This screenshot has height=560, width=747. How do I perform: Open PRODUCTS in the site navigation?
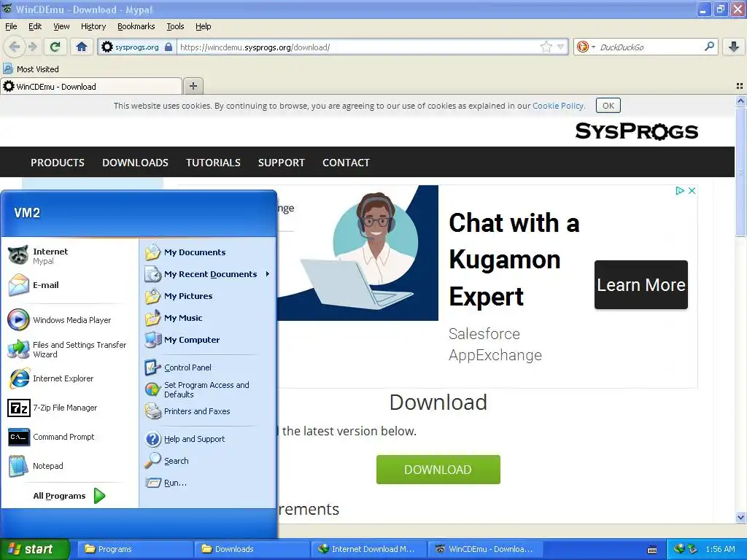[x=58, y=163]
